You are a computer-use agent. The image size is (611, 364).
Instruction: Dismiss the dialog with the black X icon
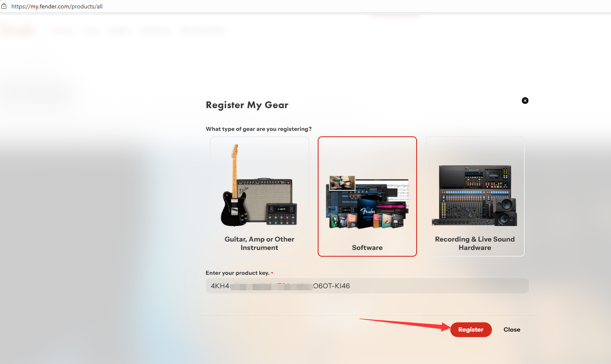click(x=525, y=101)
